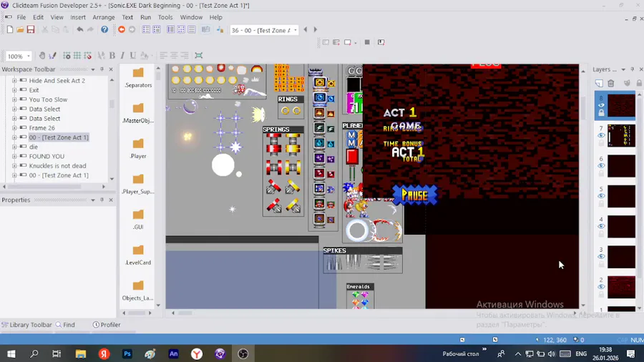Click the orange Back navigation arrow

click(122, 29)
